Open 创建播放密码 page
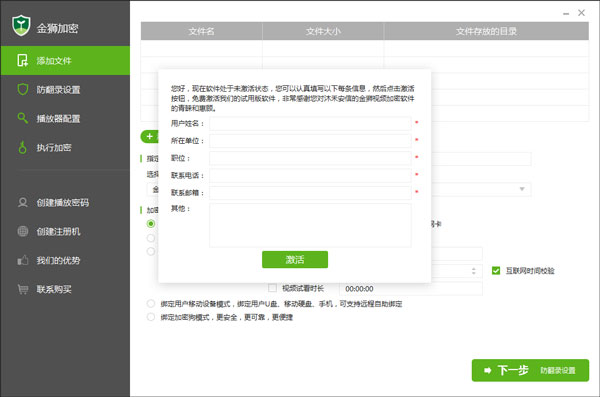Screen dimensions: 600x397 point(65,203)
